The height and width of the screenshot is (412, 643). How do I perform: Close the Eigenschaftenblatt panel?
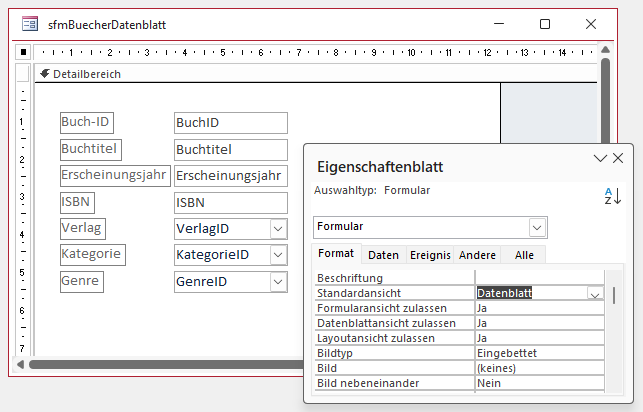pyautogui.click(x=618, y=158)
